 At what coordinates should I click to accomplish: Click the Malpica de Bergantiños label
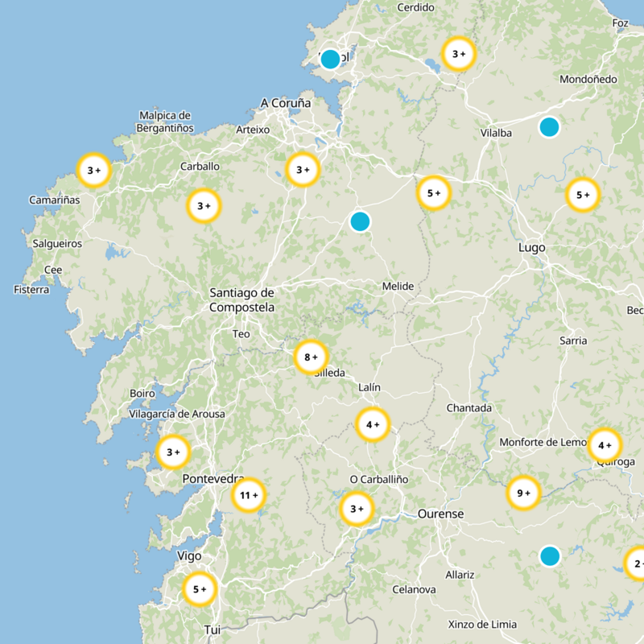[x=165, y=122]
